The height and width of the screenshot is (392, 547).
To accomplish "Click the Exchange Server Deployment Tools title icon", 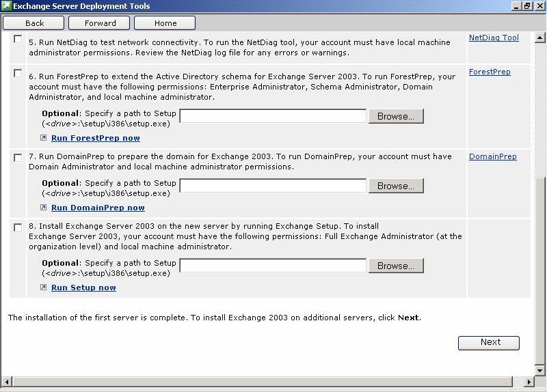I will pos(6,6).
